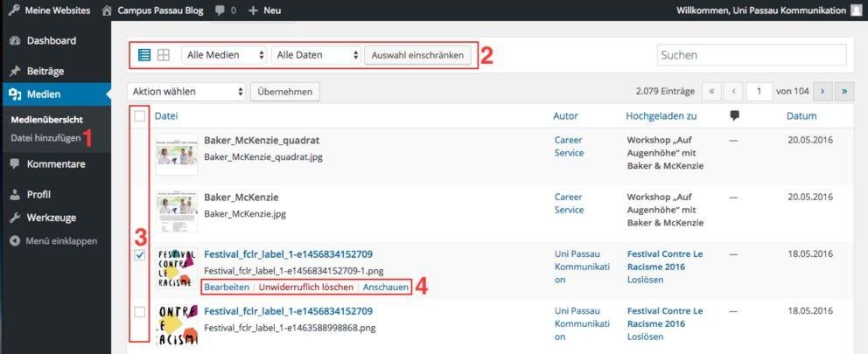Click Loslösen in the checked Festival row
The height and width of the screenshot is (354, 868).
[x=645, y=280]
